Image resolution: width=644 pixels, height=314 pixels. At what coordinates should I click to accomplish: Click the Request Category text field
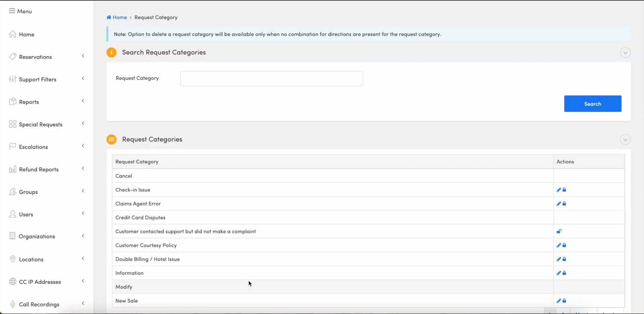(271, 78)
